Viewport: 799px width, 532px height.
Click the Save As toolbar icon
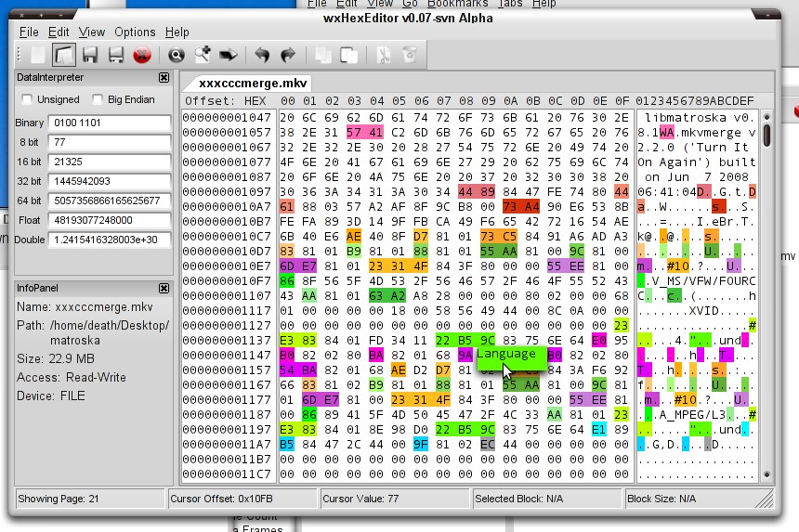(116, 55)
